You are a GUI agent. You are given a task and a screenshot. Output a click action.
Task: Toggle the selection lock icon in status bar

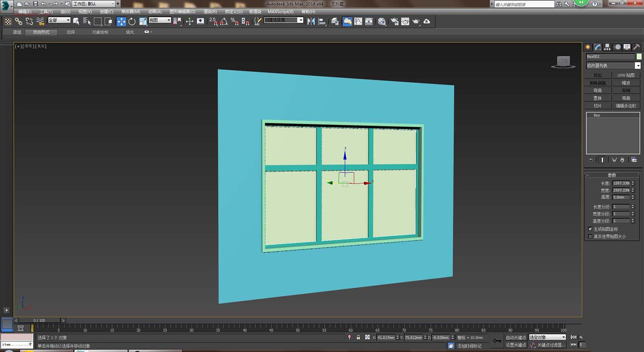(358, 337)
